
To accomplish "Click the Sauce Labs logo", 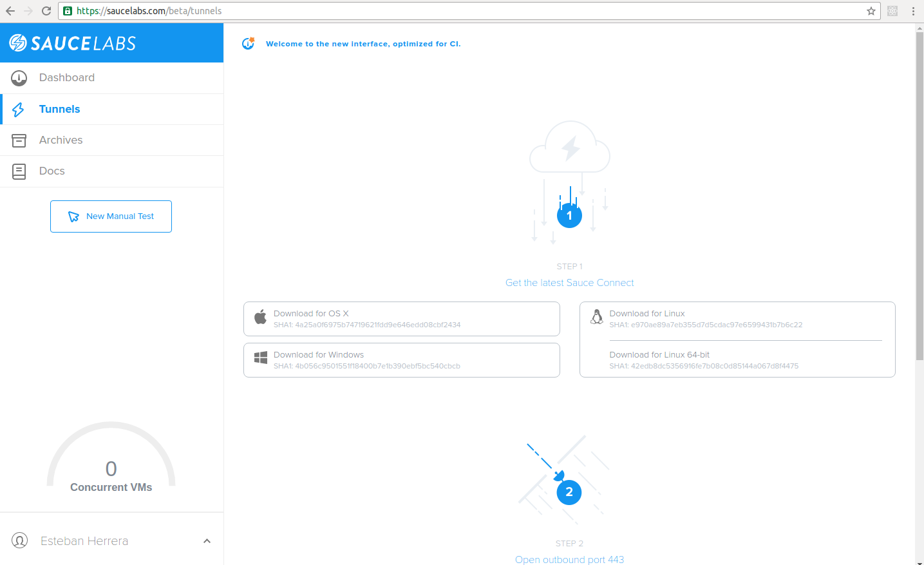I will pos(72,43).
